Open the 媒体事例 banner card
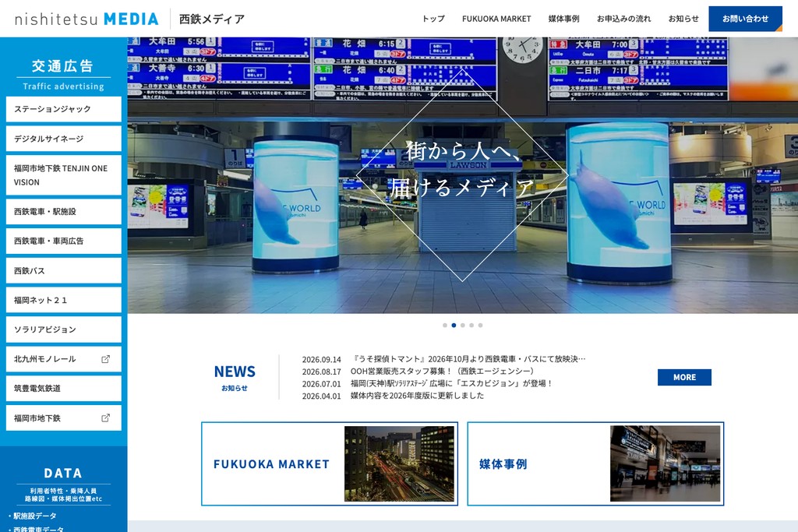Image resolution: width=798 pixels, height=532 pixels. tap(595, 464)
